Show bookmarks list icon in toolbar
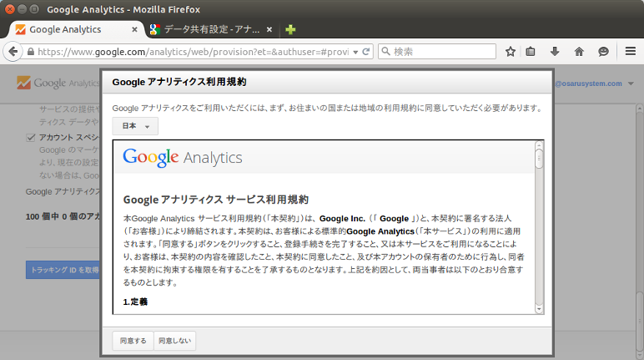 tap(531, 52)
